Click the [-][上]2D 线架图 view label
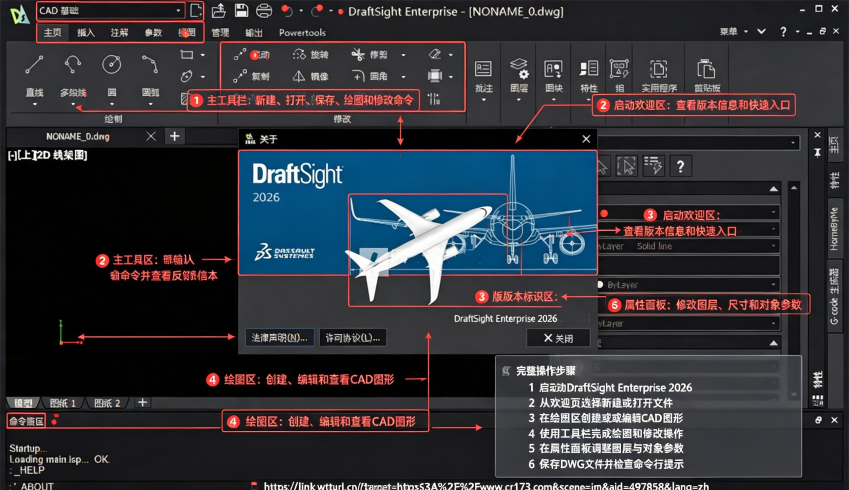 [x=48, y=155]
